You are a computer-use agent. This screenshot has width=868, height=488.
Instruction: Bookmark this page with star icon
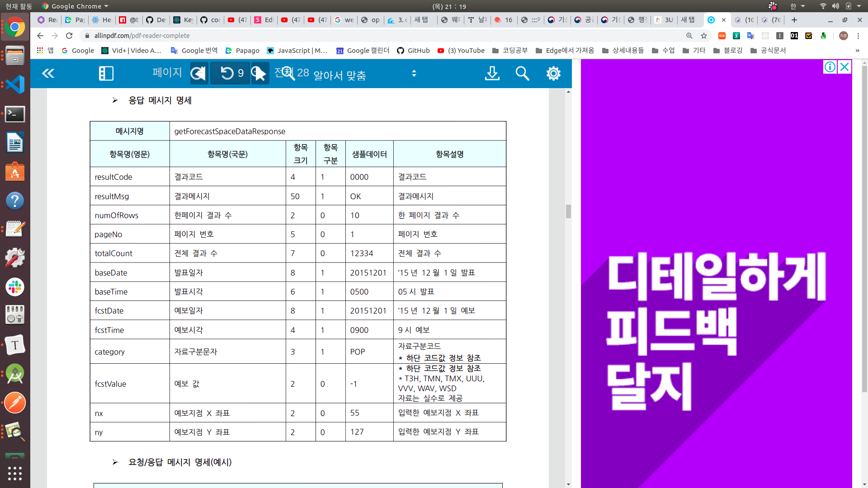[704, 36]
